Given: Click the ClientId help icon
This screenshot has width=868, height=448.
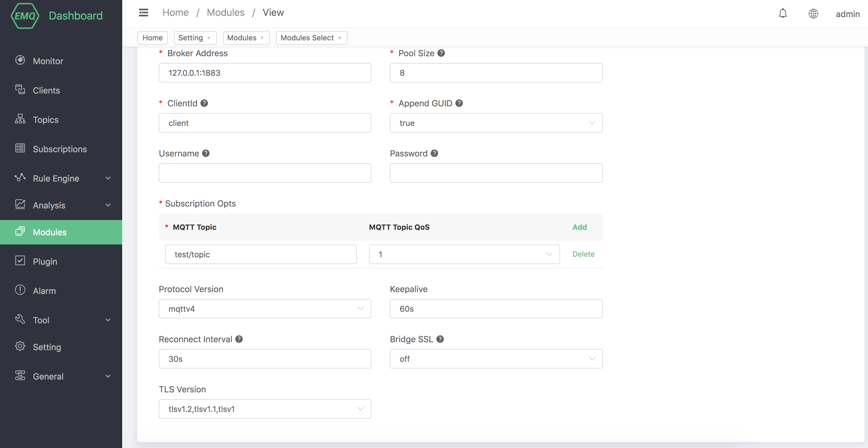Looking at the screenshot, I should [x=204, y=103].
